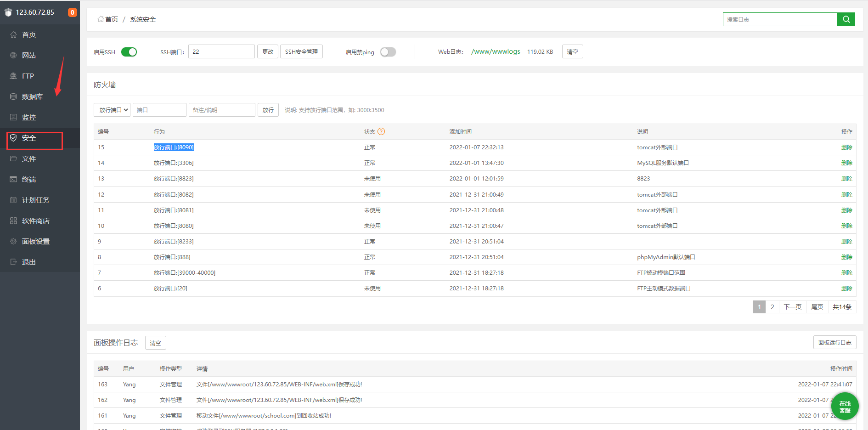868x430 pixels.
Task: Click the 更改 SSH port button
Action: pos(268,51)
